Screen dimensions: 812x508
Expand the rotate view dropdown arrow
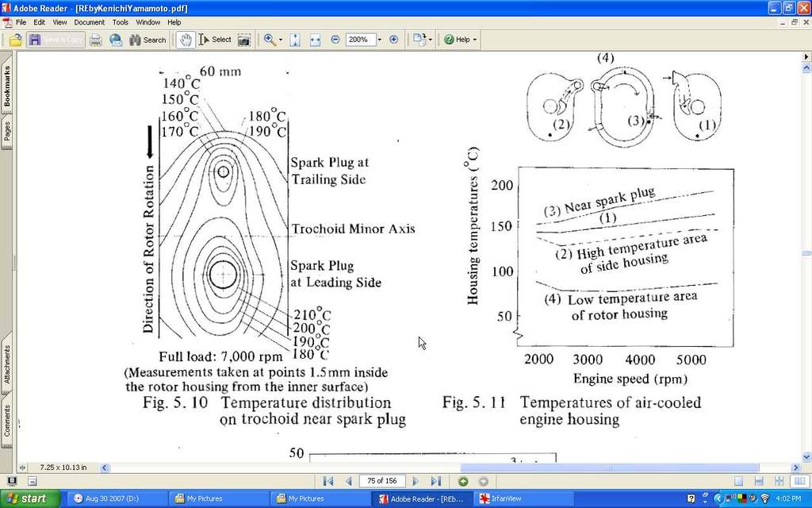pos(430,40)
